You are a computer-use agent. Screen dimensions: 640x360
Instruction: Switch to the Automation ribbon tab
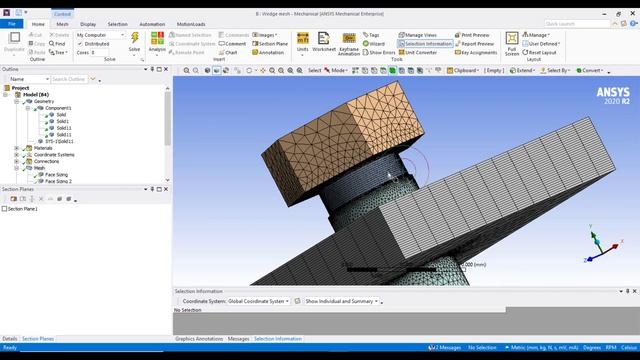[152, 24]
